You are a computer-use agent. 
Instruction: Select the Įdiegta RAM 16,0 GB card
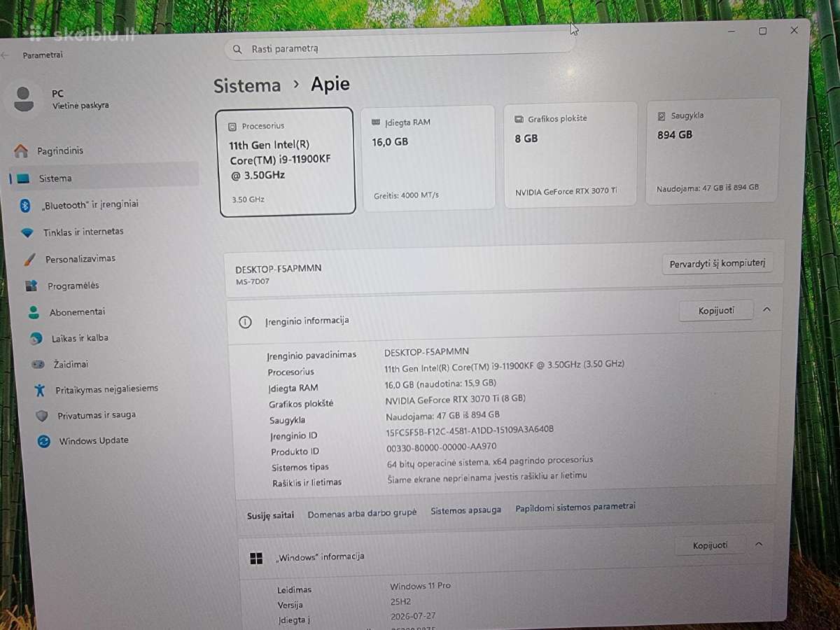point(427,158)
